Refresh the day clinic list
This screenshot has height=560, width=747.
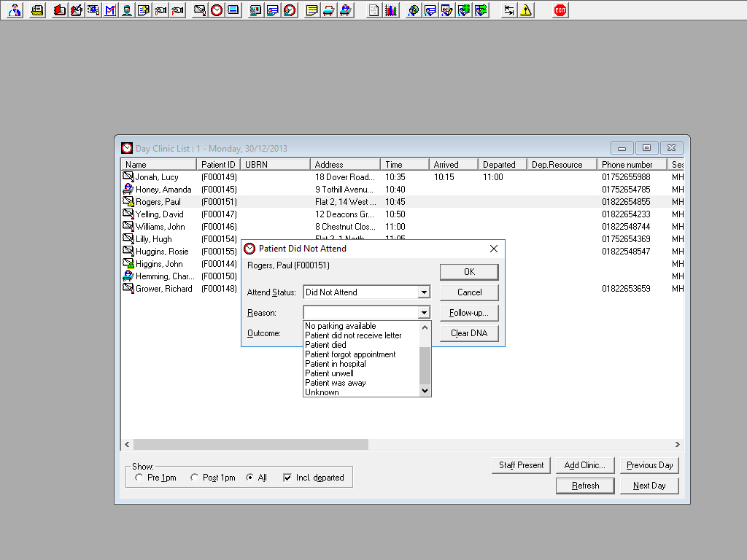(x=585, y=486)
